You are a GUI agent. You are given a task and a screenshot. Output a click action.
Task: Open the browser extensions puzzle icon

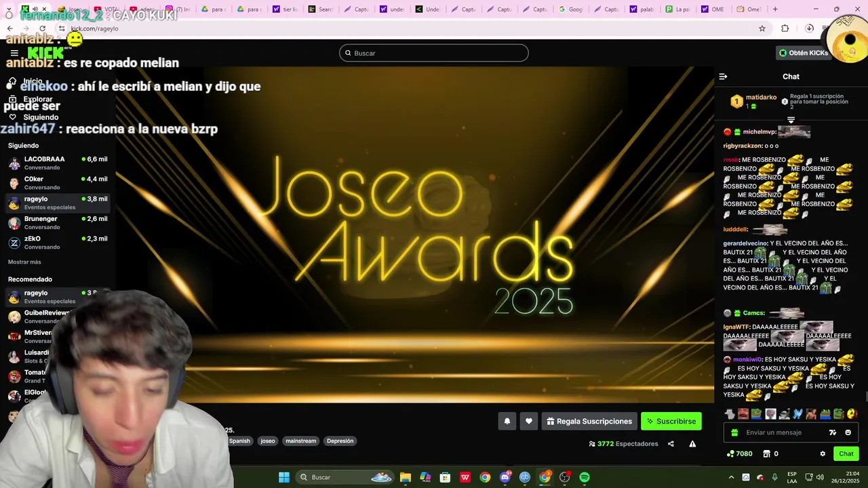pyautogui.click(x=785, y=28)
